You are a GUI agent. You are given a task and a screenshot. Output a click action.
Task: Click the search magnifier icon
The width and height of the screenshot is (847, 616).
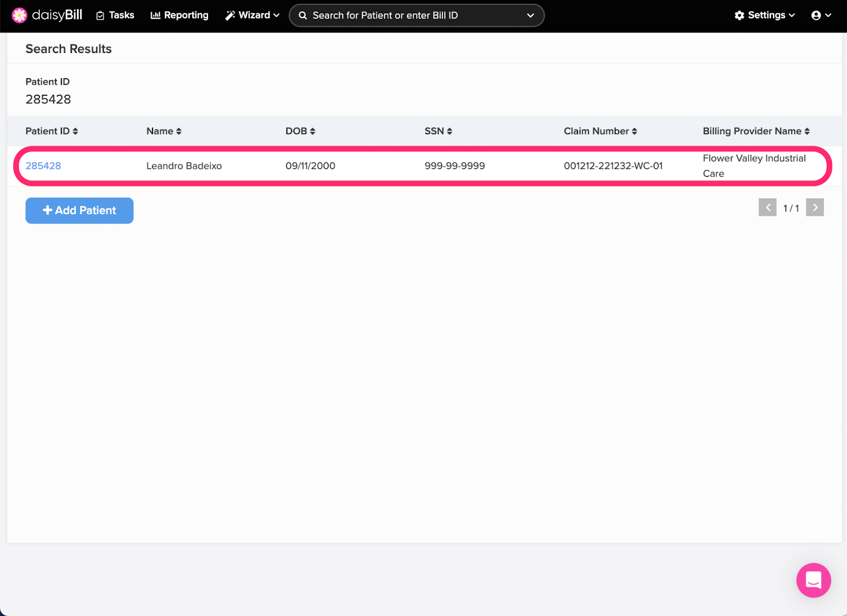click(x=303, y=15)
